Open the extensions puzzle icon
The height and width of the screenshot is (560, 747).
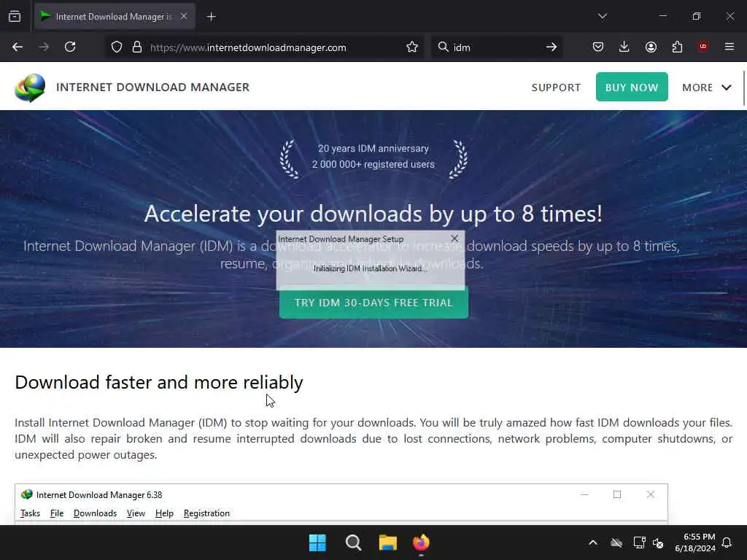pos(677,47)
